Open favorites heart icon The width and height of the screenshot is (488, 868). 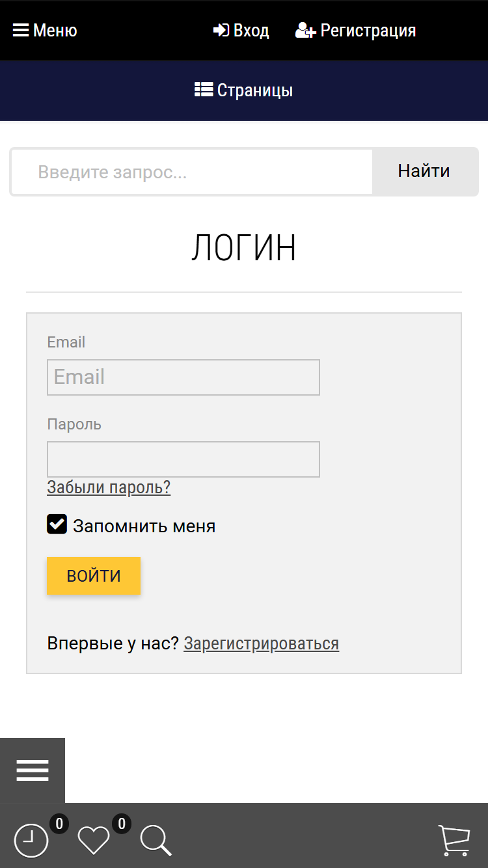tap(94, 841)
